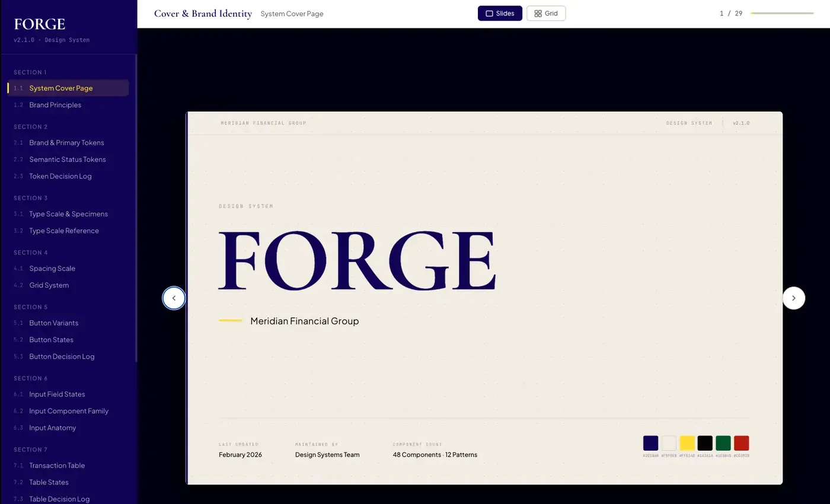The image size is (830, 504).
Task: Switch to Grid view
Action: pyautogui.click(x=546, y=13)
